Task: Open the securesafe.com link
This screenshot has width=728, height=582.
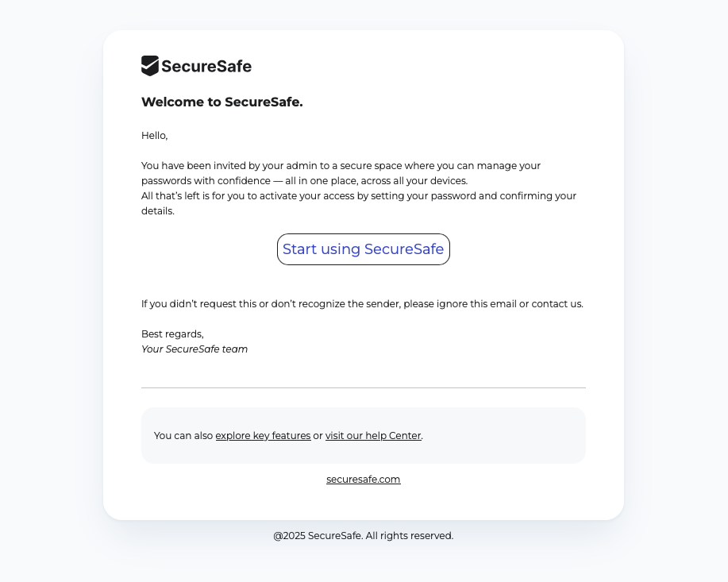Action: [x=364, y=480]
